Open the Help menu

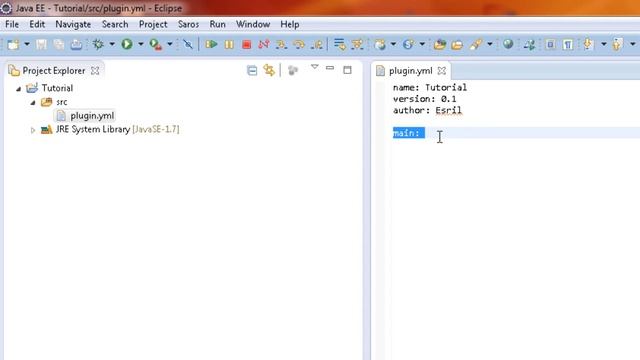tap(290, 24)
